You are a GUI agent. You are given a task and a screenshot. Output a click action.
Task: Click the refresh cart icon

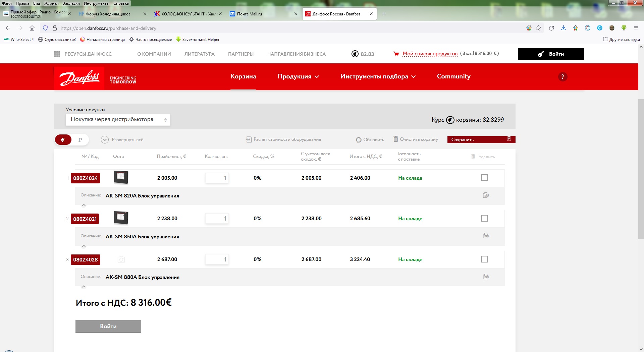click(359, 140)
